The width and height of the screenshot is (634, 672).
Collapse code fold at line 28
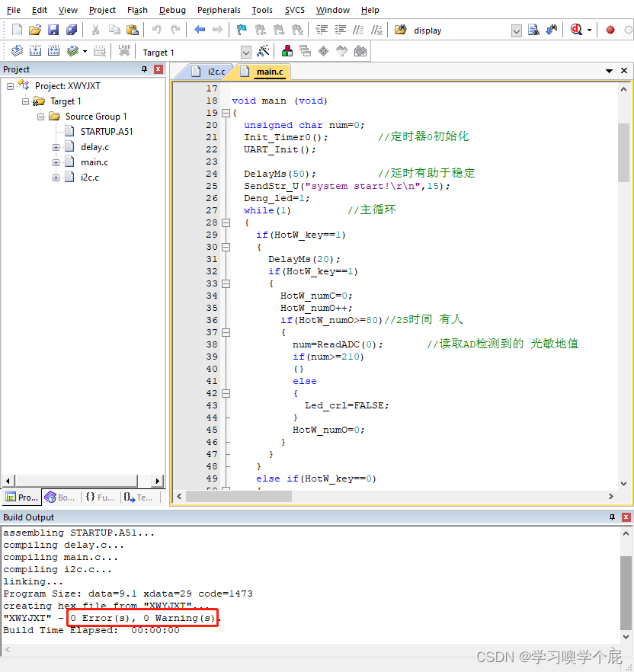coord(226,222)
